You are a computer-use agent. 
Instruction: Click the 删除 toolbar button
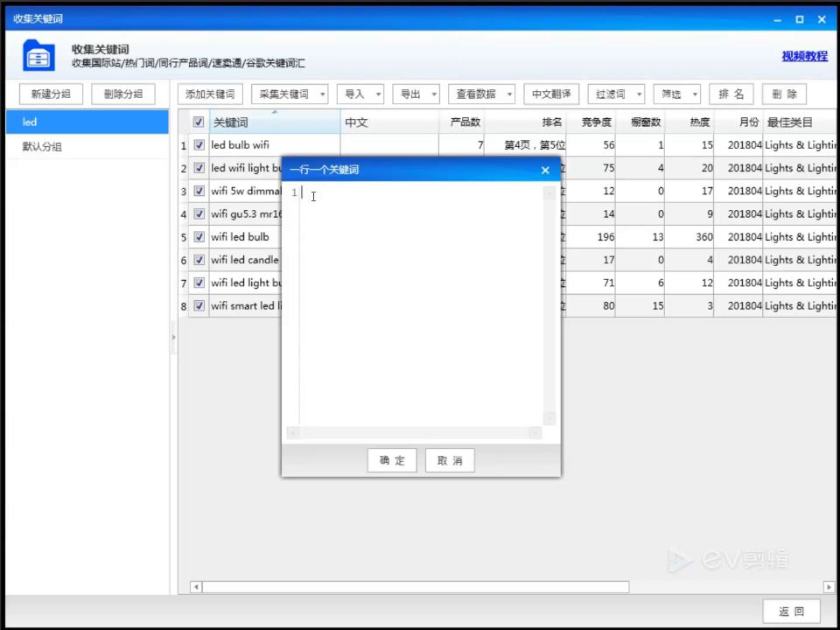pyautogui.click(x=784, y=94)
